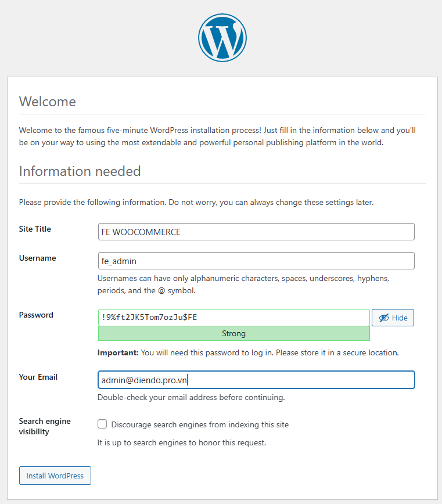The width and height of the screenshot is (442, 504).
Task: Click the "Password" field label
Action: 36,315
